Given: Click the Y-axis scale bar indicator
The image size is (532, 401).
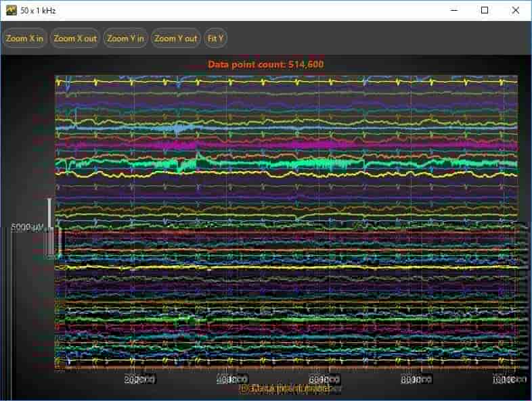Looking at the screenshot, I should pos(50,227).
